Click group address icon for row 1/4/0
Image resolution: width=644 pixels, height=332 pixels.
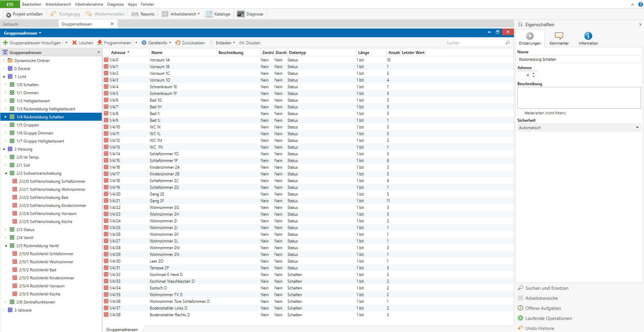(x=106, y=60)
